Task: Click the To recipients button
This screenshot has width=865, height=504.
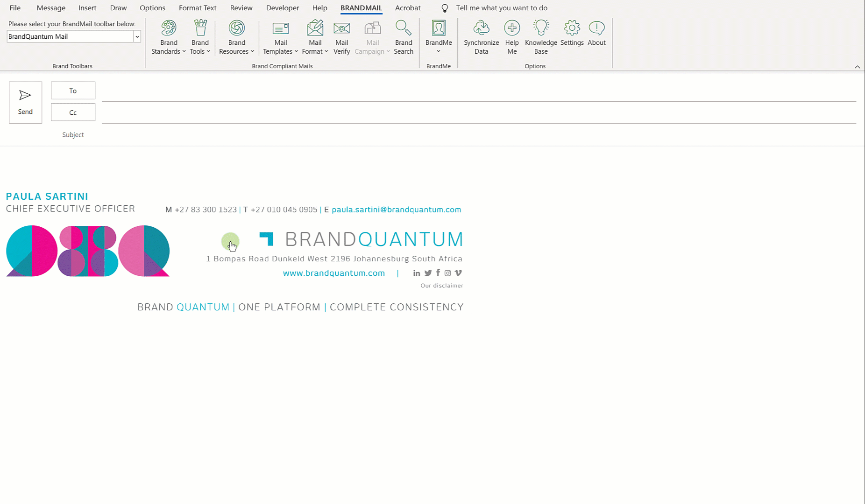Action: pyautogui.click(x=73, y=91)
